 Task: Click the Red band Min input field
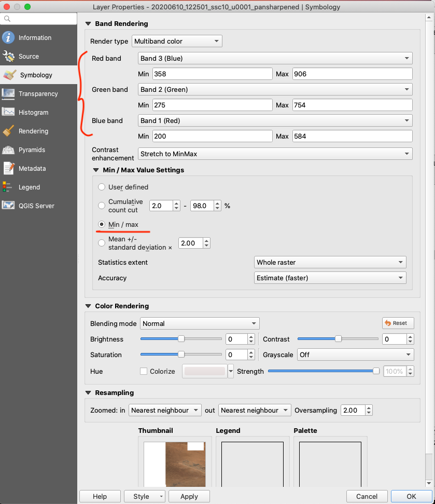tap(213, 74)
